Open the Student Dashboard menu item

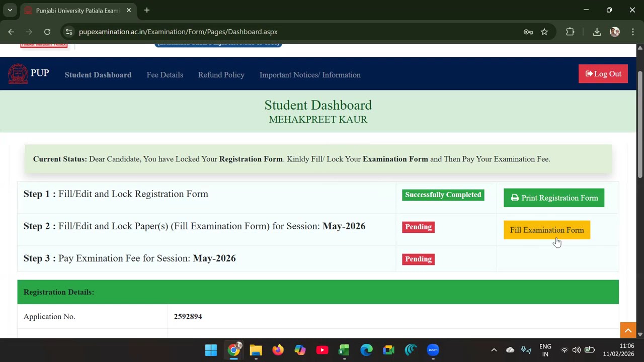pos(98,75)
